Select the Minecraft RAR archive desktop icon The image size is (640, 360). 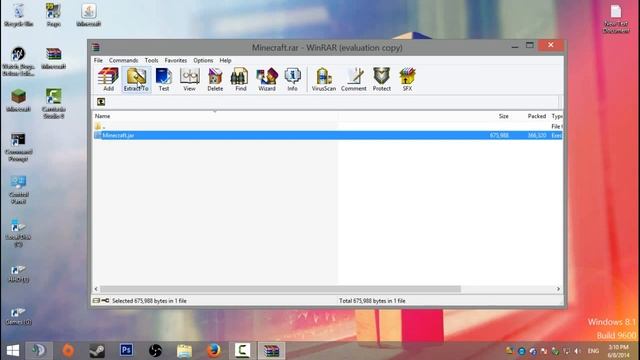[53, 58]
